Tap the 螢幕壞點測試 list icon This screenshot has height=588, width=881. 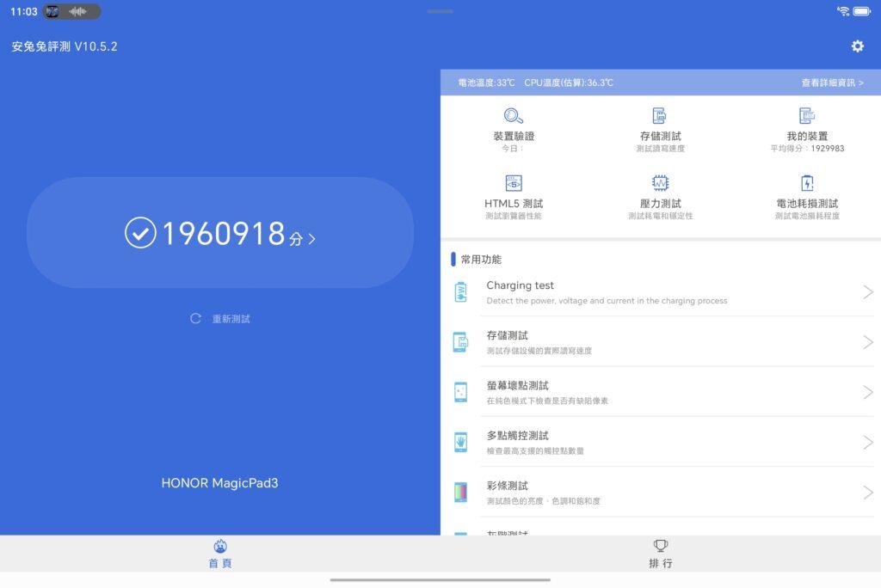click(461, 392)
